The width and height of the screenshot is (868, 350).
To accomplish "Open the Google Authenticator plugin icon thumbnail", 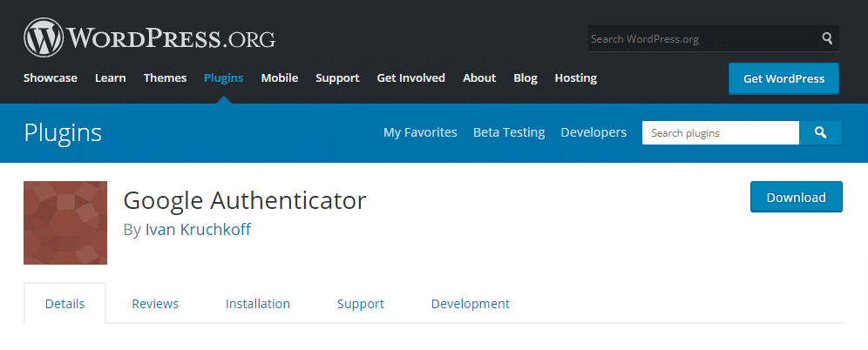I will [x=65, y=223].
